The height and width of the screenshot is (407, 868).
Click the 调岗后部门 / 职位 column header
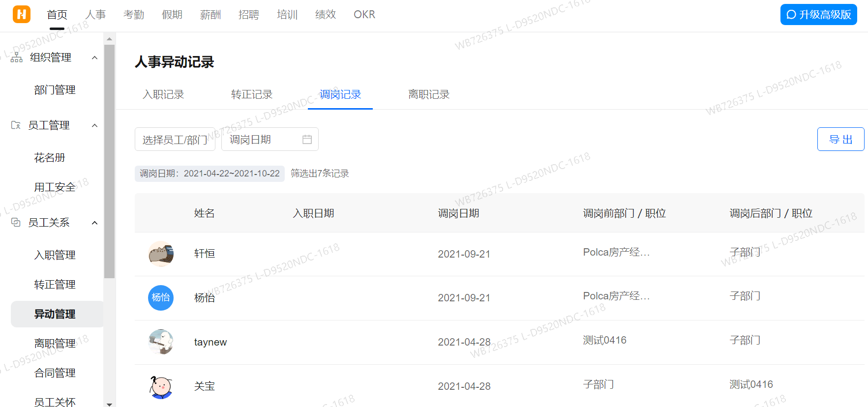(771, 213)
